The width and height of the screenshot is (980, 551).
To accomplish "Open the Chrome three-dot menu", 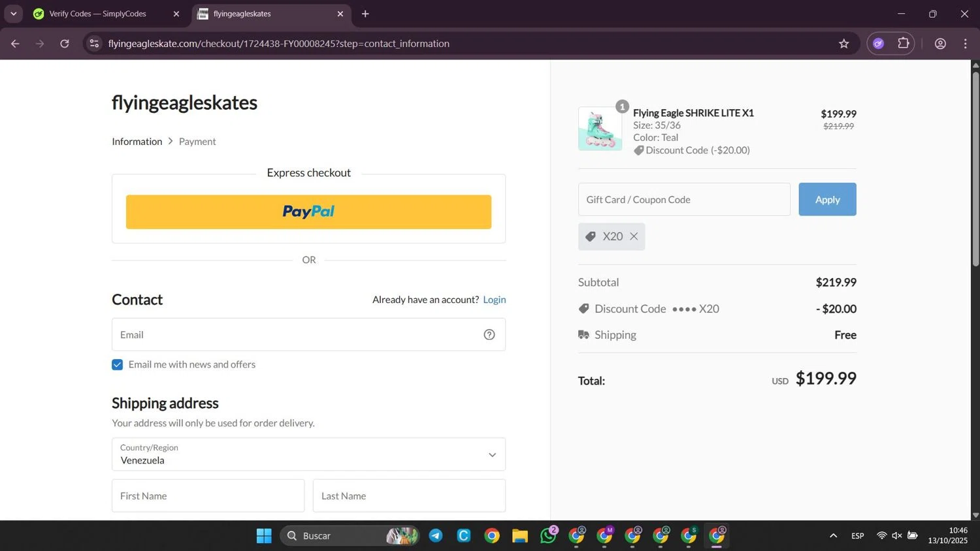I will pyautogui.click(x=966, y=44).
